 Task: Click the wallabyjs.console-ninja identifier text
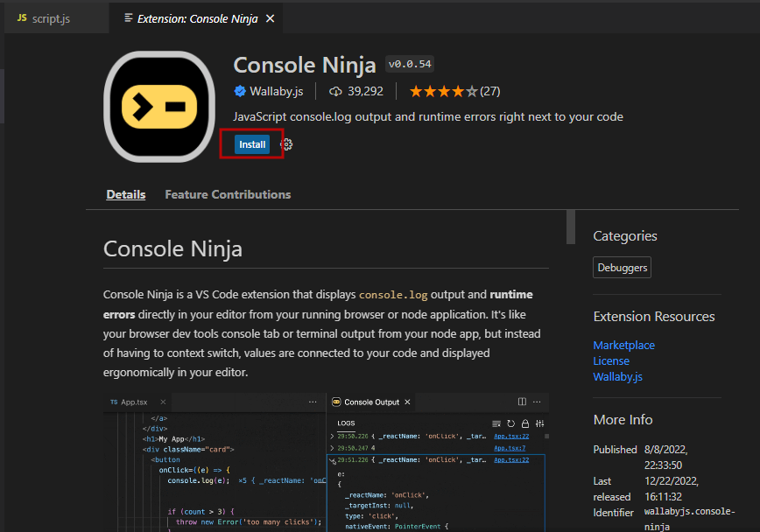pyautogui.click(x=689, y=519)
